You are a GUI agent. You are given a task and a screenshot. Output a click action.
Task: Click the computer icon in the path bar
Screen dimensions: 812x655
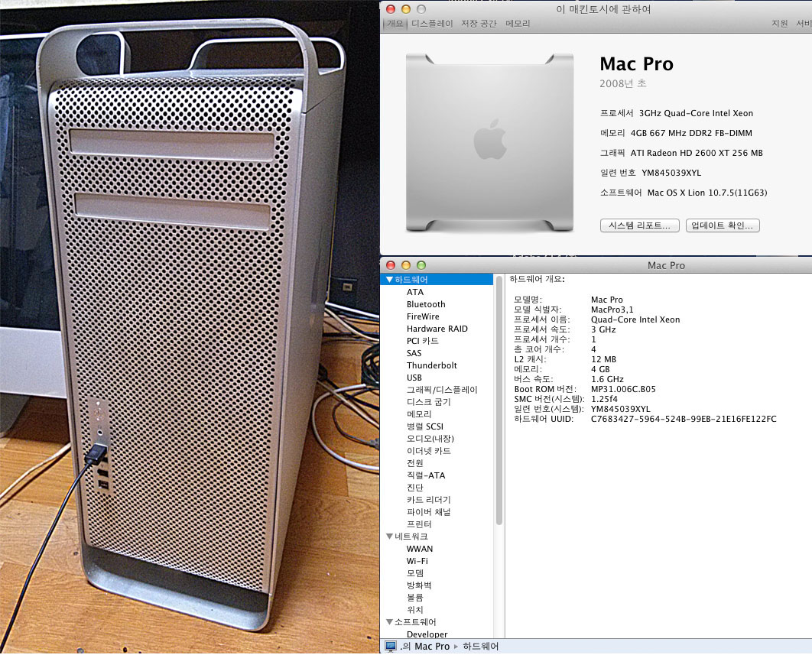pyautogui.click(x=391, y=647)
